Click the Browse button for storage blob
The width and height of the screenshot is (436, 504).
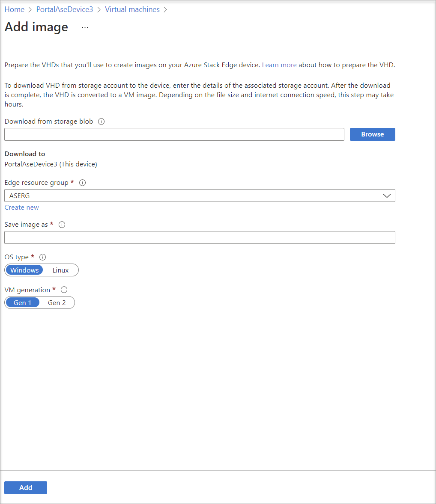[x=372, y=134]
